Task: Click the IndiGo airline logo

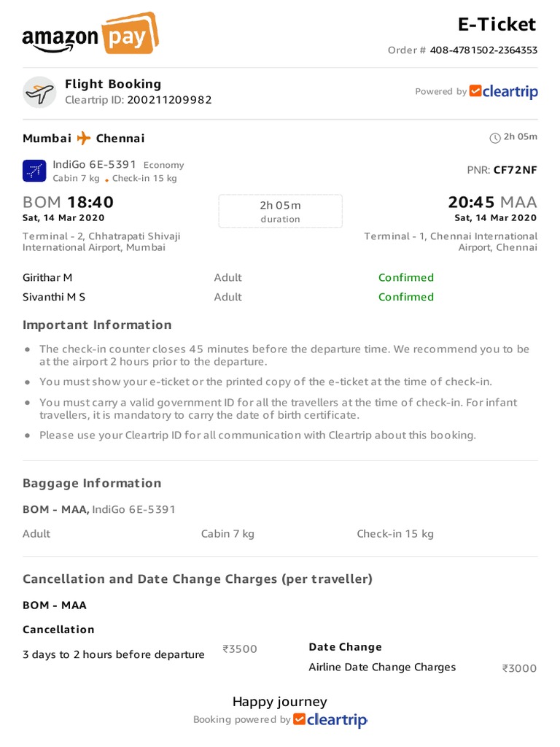Action: click(x=34, y=171)
